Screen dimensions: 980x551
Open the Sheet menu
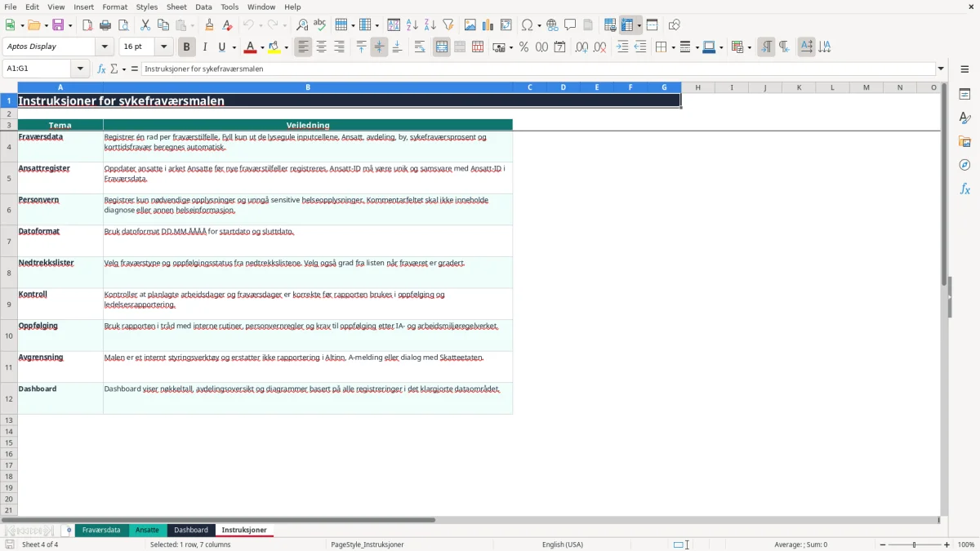point(176,7)
